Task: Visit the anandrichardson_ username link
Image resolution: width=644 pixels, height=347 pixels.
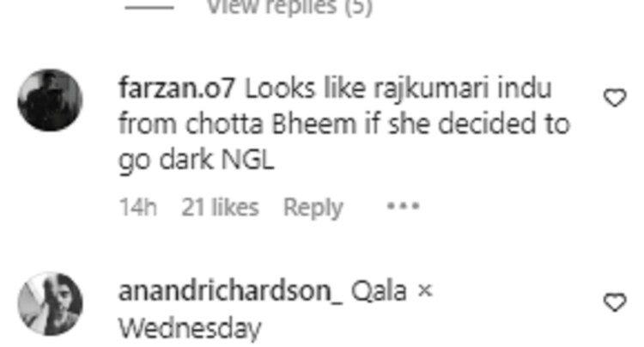Action: 230,290
